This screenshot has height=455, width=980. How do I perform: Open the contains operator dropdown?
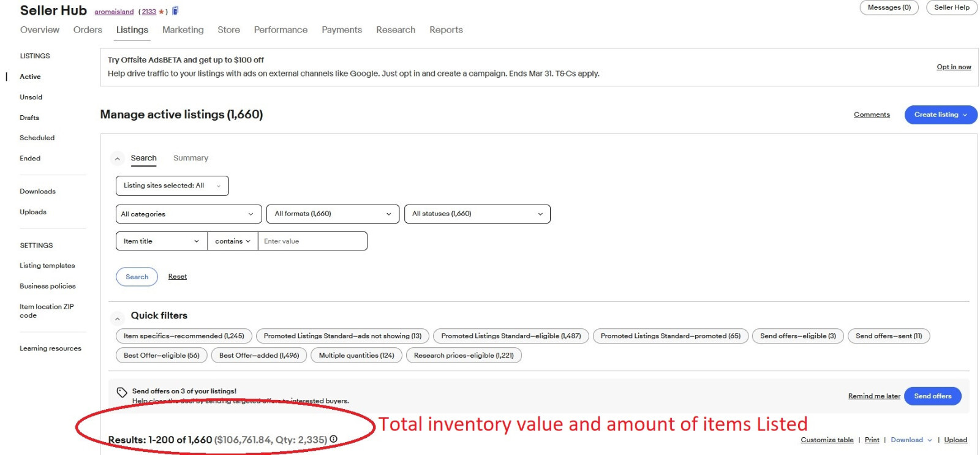(x=233, y=241)
